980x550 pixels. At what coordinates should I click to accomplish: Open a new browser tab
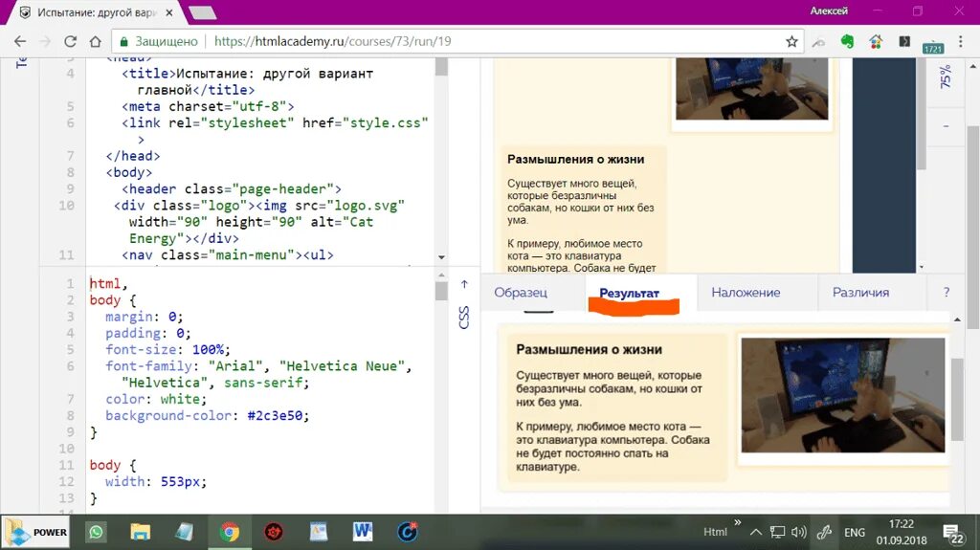[x=202, y=12]
